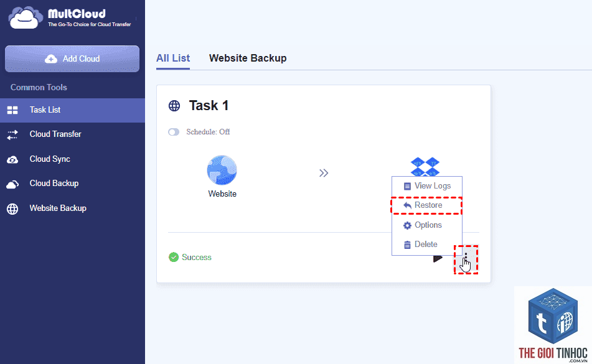The height and width of the screenshot is (364, 592).
Task: Click the Add Cloud button
Action: click(72, 59)
